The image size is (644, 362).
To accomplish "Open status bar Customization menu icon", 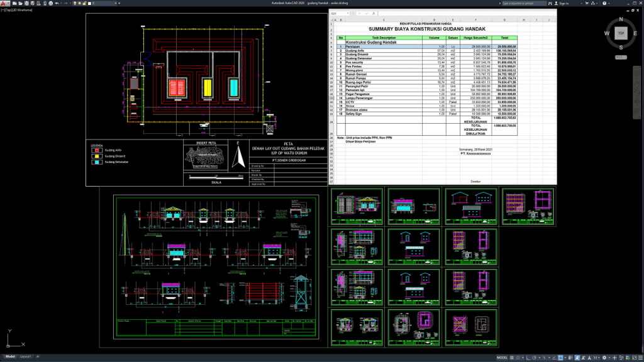I will [x=640, y=357].
